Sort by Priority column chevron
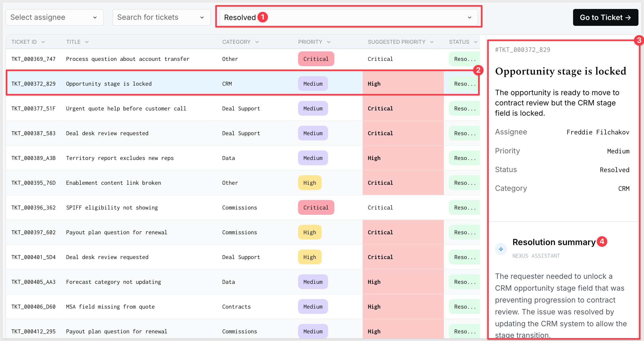The width and height of the screenshot is (644, 341). (329, 42)
